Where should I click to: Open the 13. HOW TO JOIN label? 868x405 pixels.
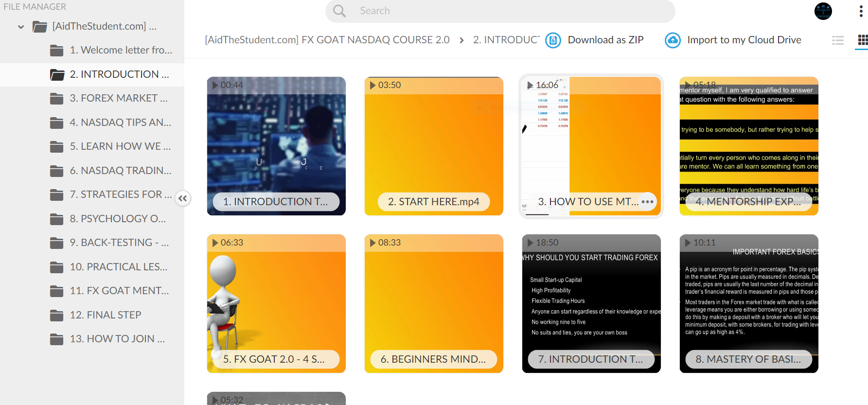point(117,339)
